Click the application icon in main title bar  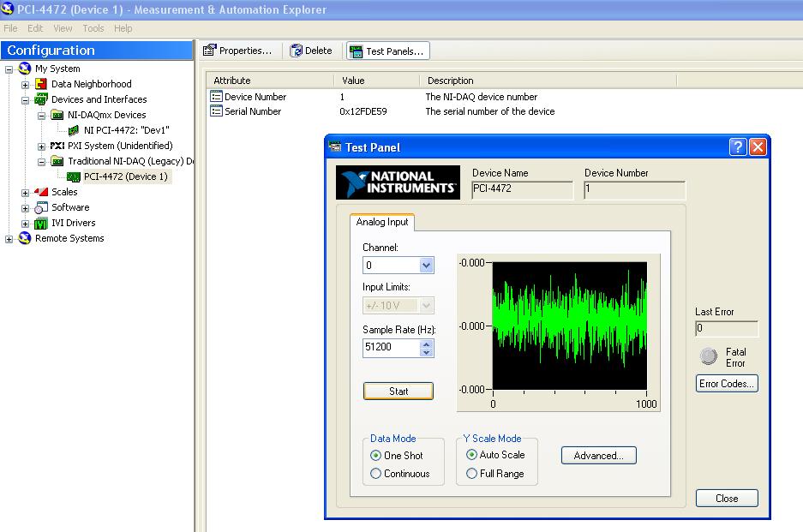tap(7, 9)
